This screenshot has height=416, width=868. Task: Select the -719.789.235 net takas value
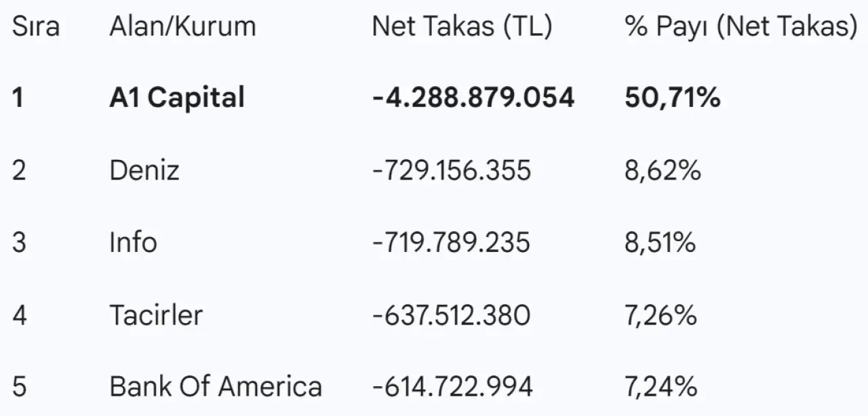pyautogui.click(x=452, y=242)
